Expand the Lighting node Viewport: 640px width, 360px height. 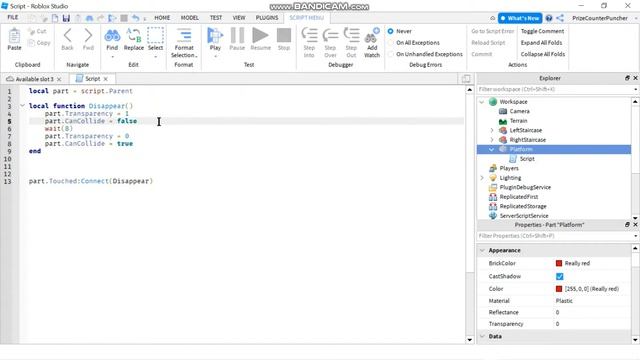coord(482,178)
